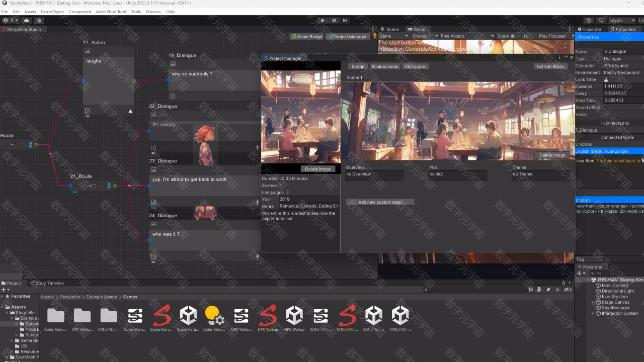Select the first red S NPC Walkup asset
Image resolution: width=644 pixels, height=362 pixels.
(x=268, y=316)
